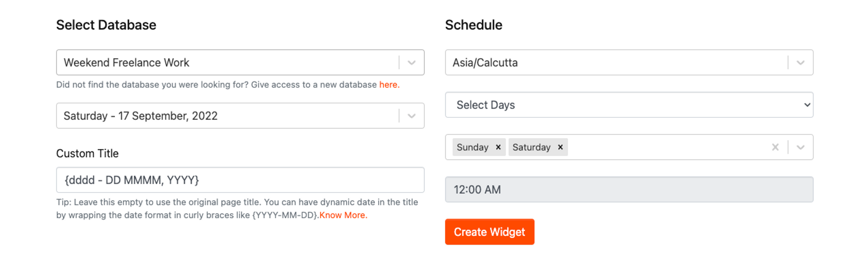Open the Saturday - 17 September, 2022 page dropdown

coord(226,116)
